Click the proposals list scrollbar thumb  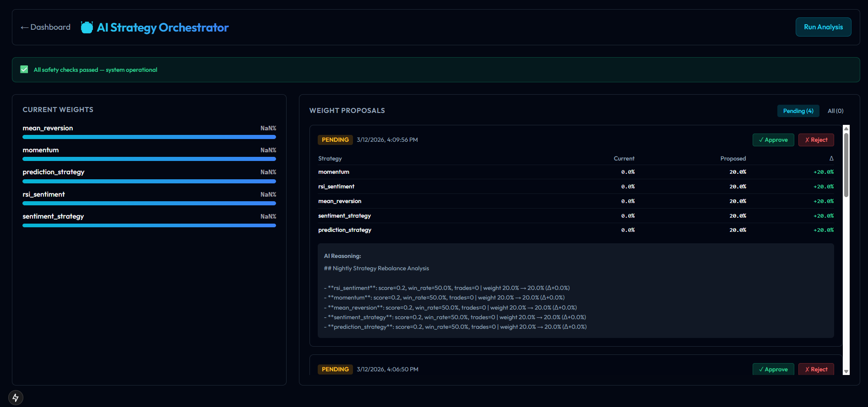(x=846, y=165)
